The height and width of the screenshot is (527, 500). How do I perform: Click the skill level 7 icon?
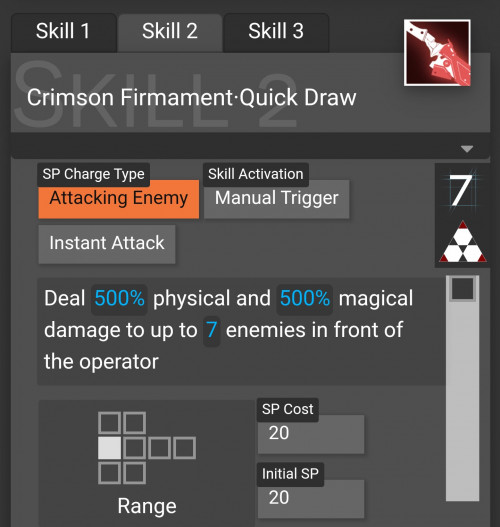(462, 191)
